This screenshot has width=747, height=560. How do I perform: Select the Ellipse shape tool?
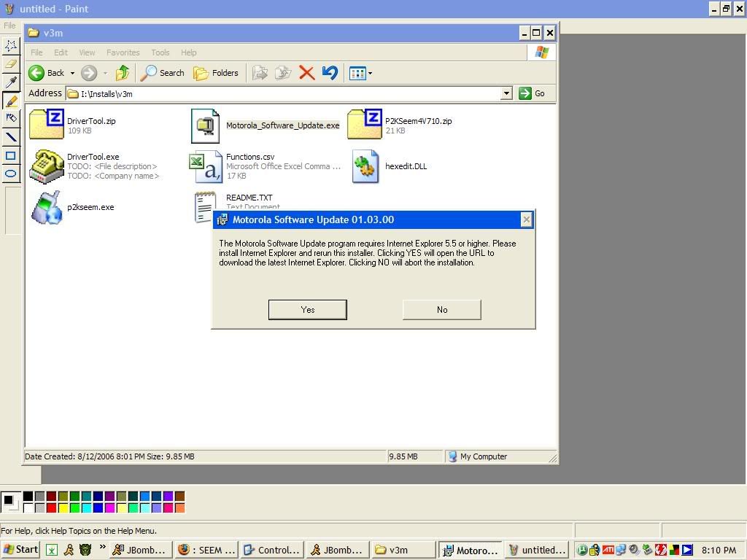[11, 174]
